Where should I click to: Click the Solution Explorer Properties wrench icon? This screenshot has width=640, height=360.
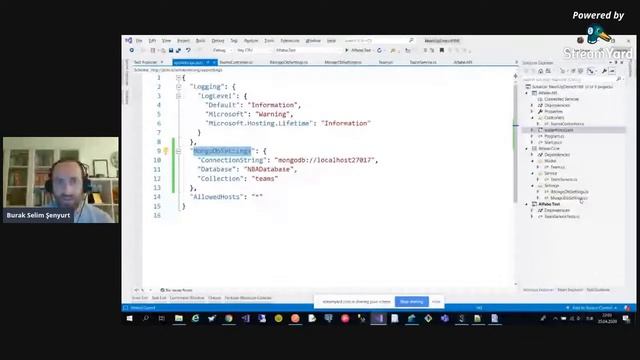(x=604, y=71)
